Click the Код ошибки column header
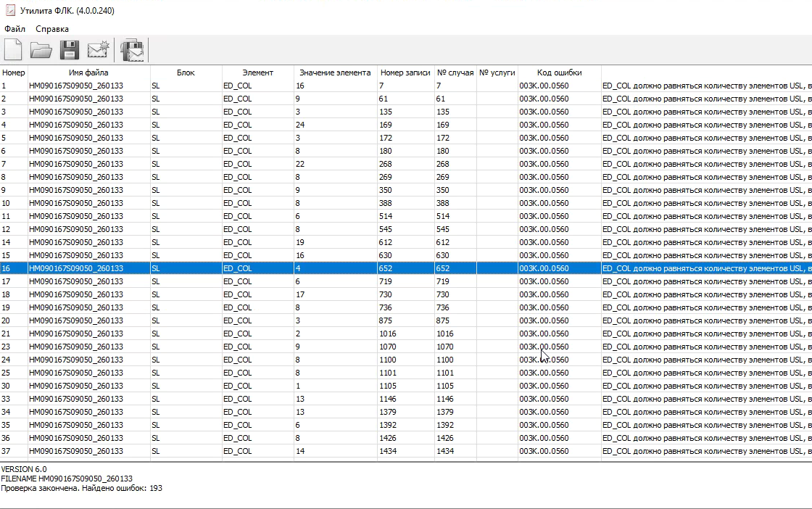 tap(559, 73)
